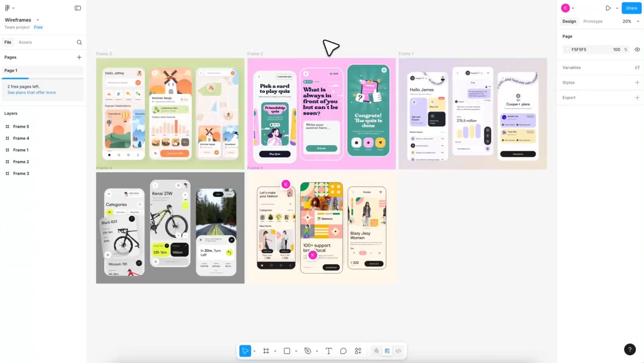Click the Export section label
The height and width of the screenshot is (363, 644).
point(569,98)
